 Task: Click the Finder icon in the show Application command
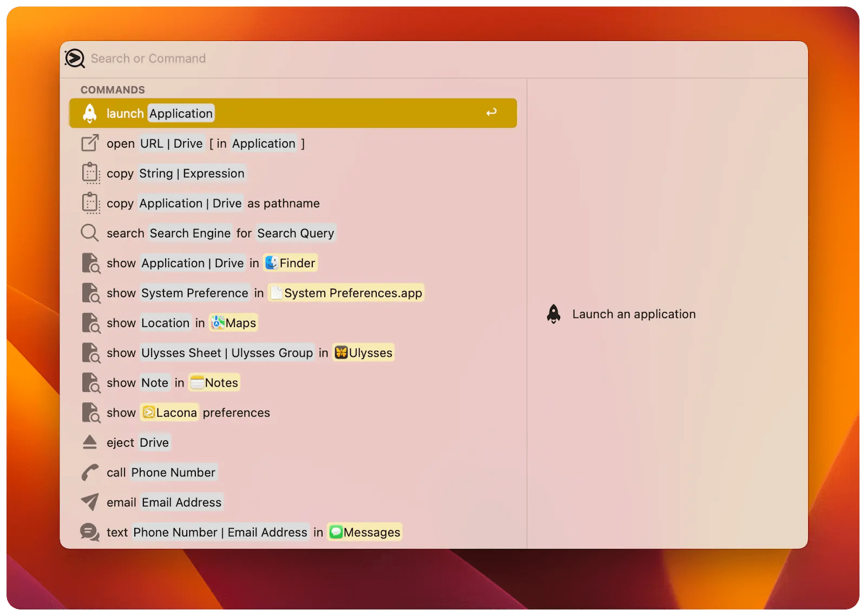coord(271,263)
